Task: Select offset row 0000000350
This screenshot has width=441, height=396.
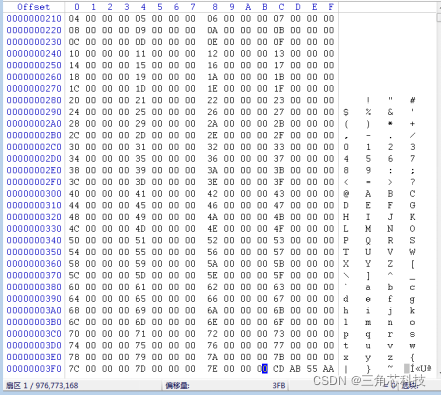Action: tap(34, 252)
